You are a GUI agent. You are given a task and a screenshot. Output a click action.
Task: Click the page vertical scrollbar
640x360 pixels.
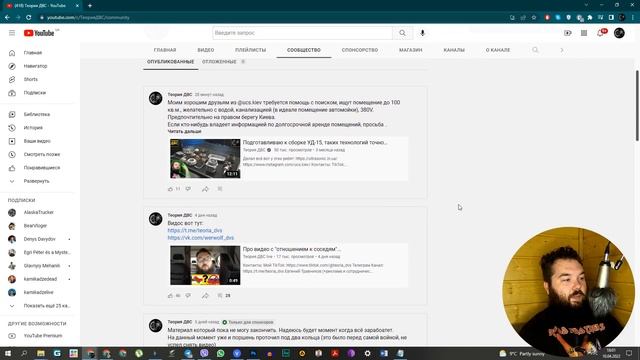637,106
